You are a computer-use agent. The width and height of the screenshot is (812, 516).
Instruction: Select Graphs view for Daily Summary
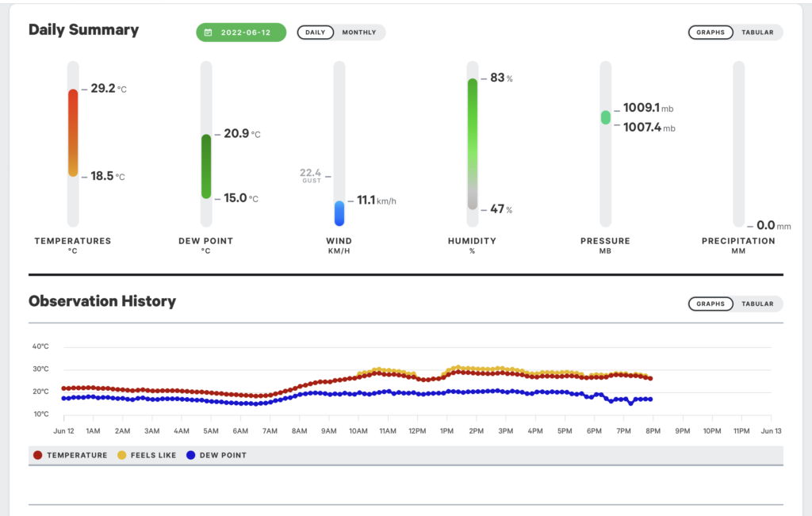(x=710, y=32)
